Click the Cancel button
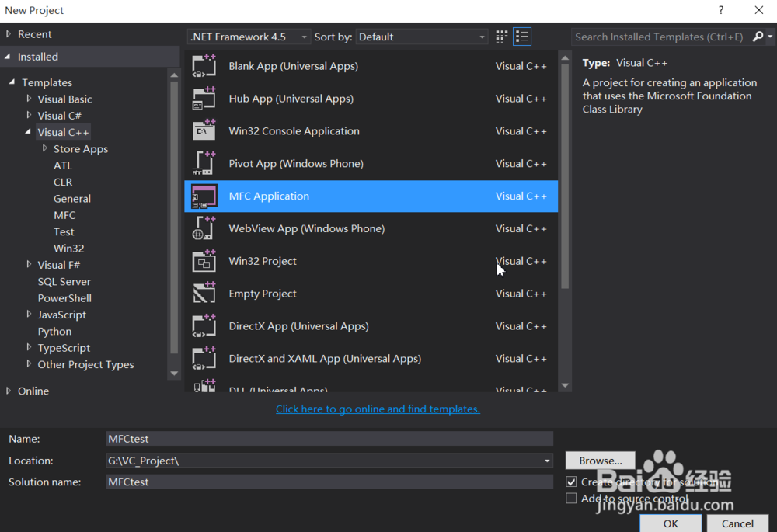 pyautogui.click(x=737, y=523)
